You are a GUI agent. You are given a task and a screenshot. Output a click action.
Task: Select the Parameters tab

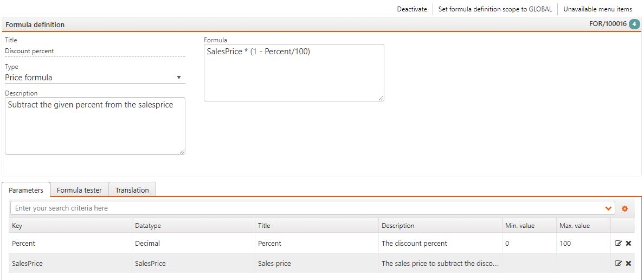click(x=26, y=190)
